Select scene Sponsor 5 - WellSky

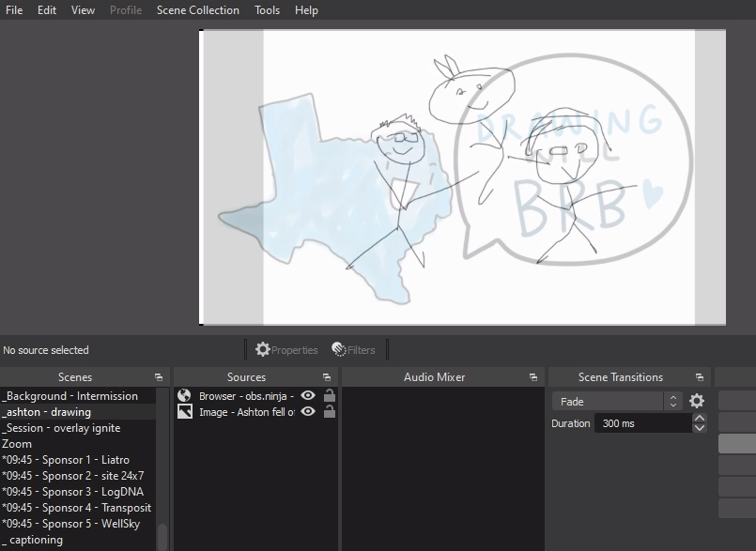click(x=78, y=524)
